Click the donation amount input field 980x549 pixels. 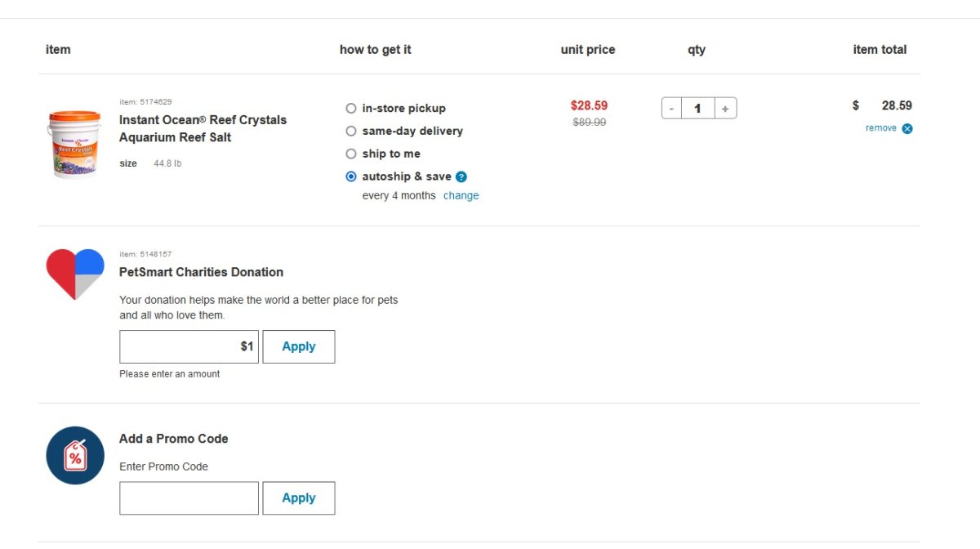(189, 346)
